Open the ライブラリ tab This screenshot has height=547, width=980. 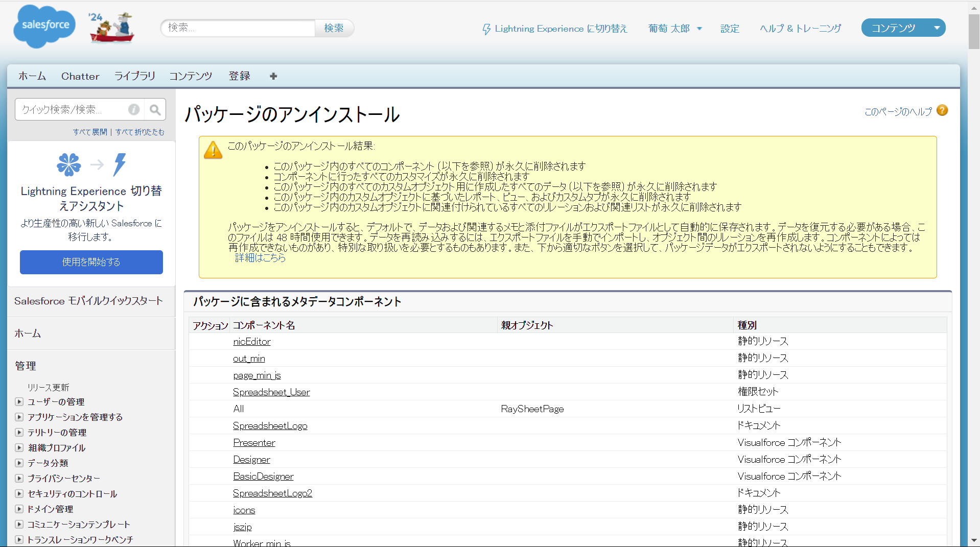pos(135,76)
